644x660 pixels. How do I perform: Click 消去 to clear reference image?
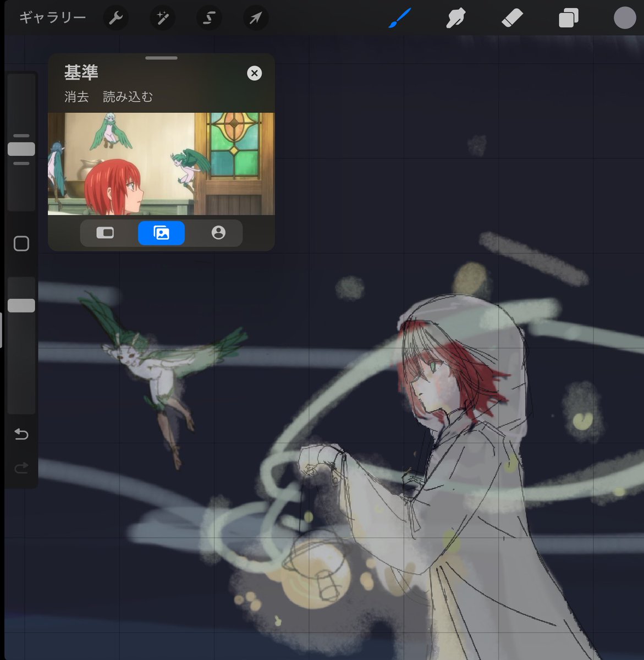pos(76,97)
